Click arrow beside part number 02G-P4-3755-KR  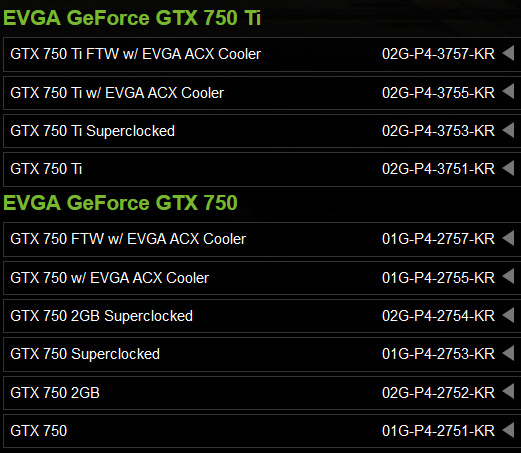coord(508,92)
